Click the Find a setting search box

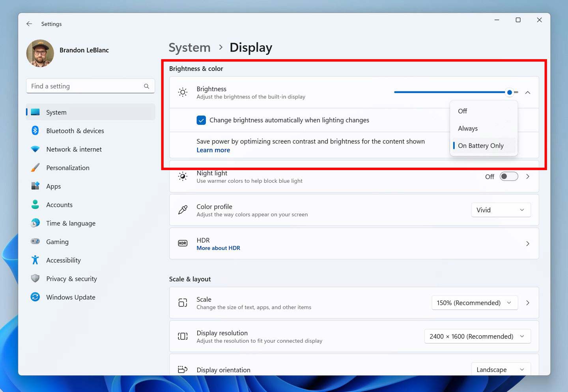pos(87,85)
